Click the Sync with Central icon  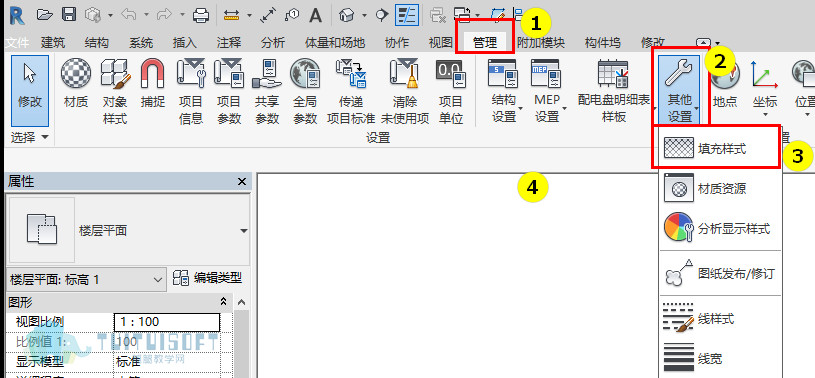click(x=93, y=15)
